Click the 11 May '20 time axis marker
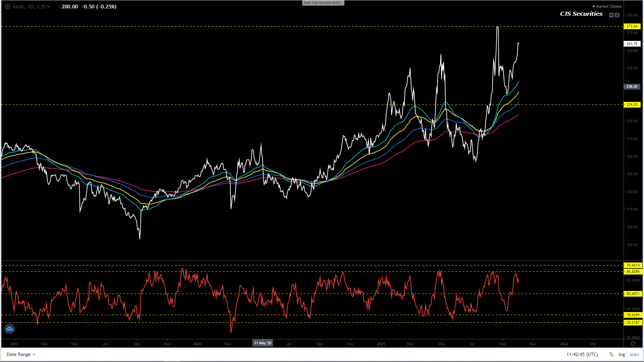Screen dimensions: 644x362 [263, 343]
